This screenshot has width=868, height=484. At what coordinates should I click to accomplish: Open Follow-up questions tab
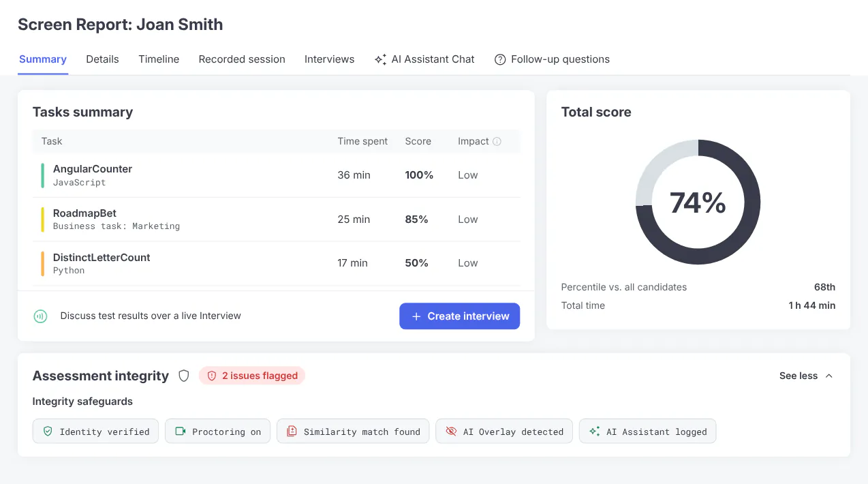point(552,59)
